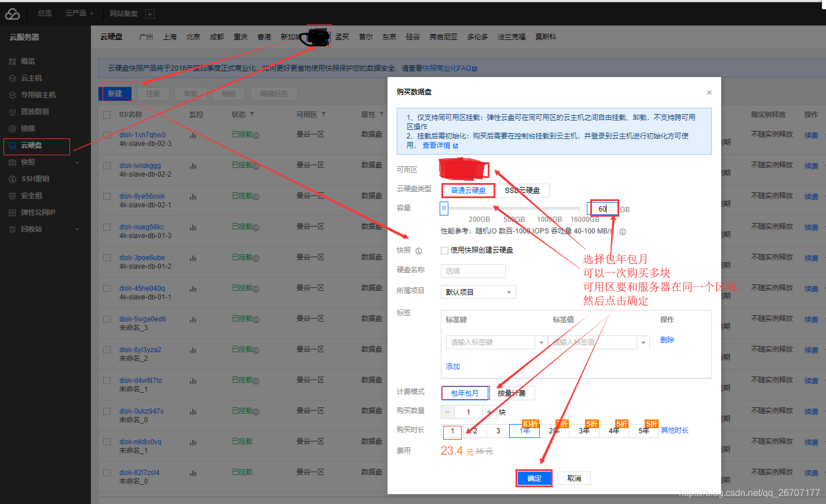Click the 添加 tag link
The height and width of the screenshot is (504, 826).
(x=453, y=366)
